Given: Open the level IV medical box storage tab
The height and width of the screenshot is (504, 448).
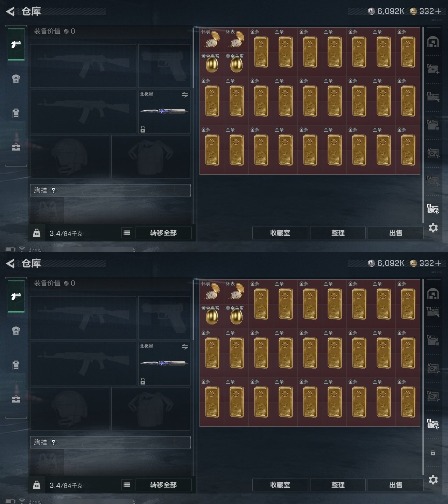Looking at the screenshot, I should [433, 69].
